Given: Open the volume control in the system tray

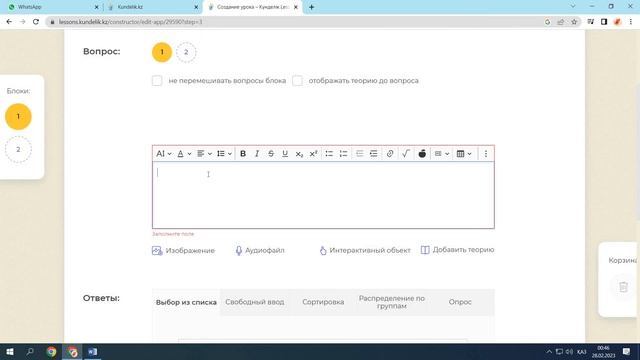Looking at the screenshot, I should pos(569,352).
